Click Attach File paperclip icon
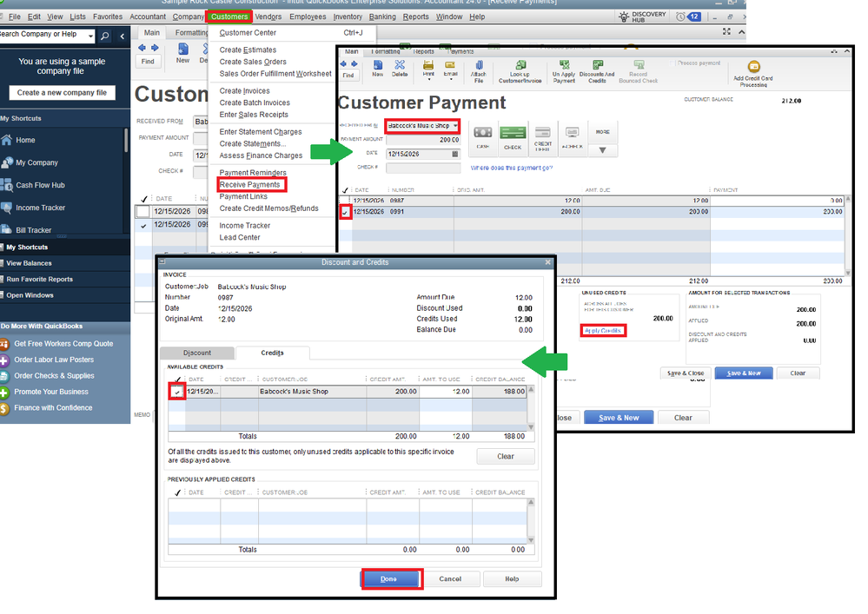The image size is (868, 614). click(x=478, y=72)
